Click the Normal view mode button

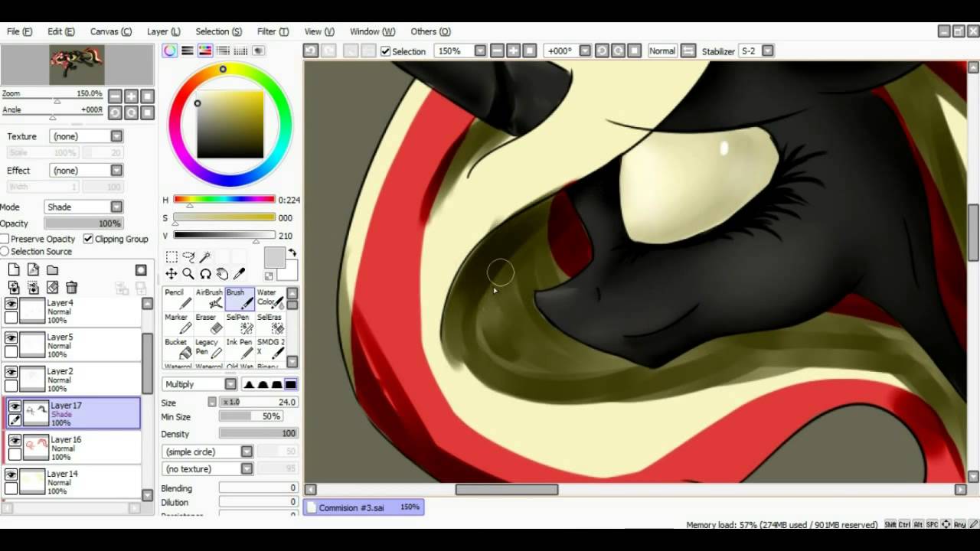(662, 51)
